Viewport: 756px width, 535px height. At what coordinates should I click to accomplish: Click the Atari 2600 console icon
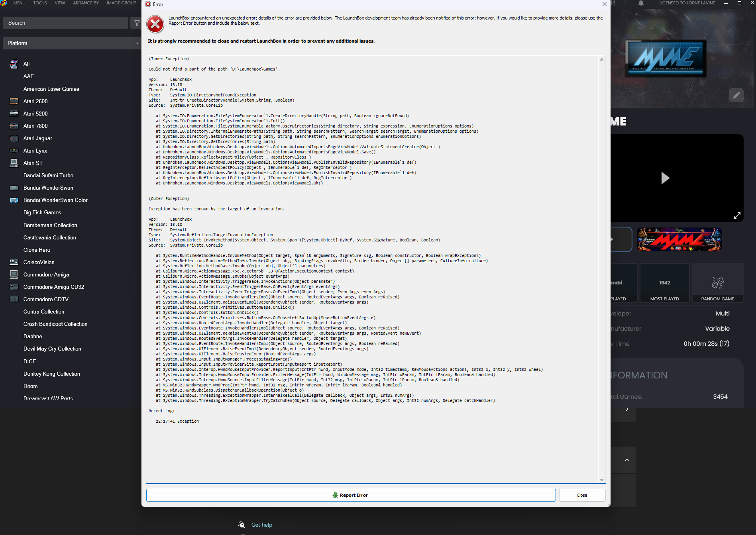14,101
